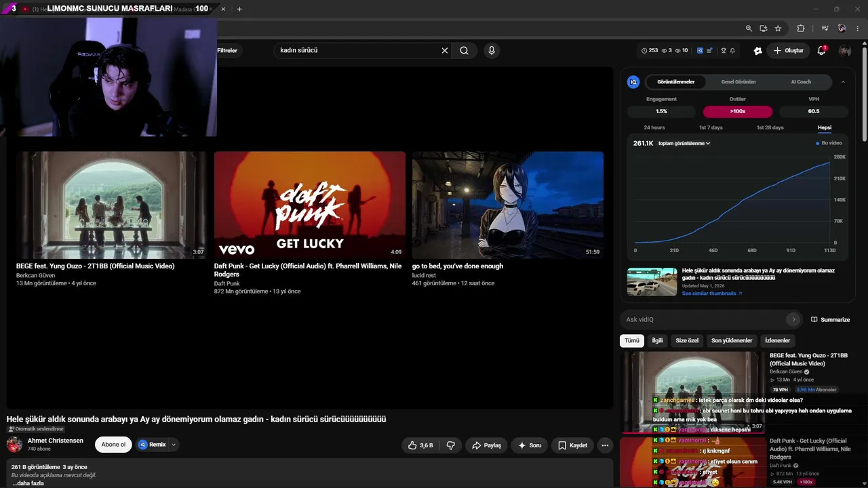Select the İzlenenler filter chip
The image size is (868, 488).
pos(778,340)
